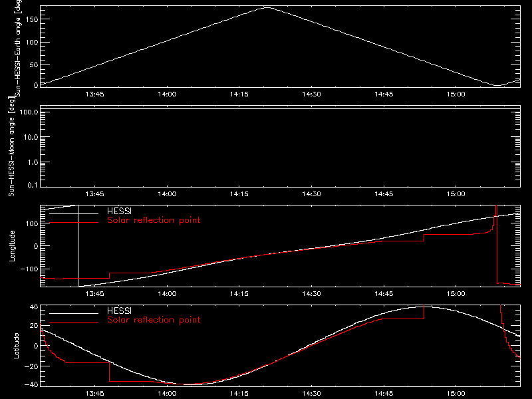This screenshot has width=532, height=399.
Task: Click 15:00 time label under Moon angle plot
Action: pos(456,194)
